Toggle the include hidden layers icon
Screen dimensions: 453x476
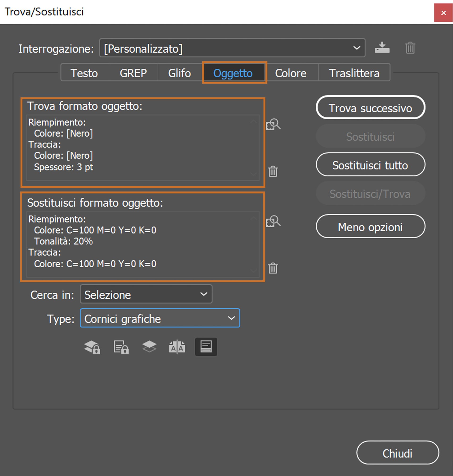(149, 346)
